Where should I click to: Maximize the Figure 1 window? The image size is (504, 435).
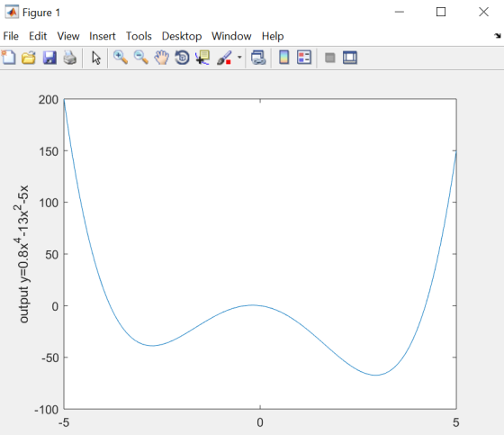(441, 12)
